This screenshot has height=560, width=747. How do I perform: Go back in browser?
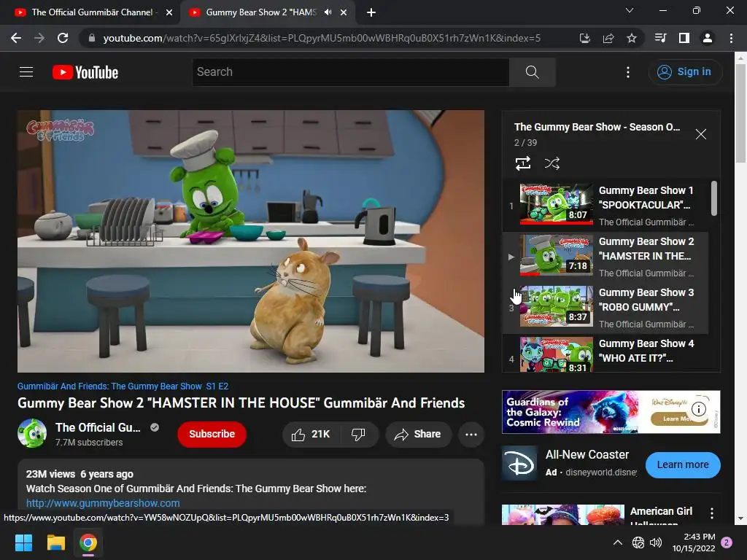pyautogui.click(x=16, y=38)
